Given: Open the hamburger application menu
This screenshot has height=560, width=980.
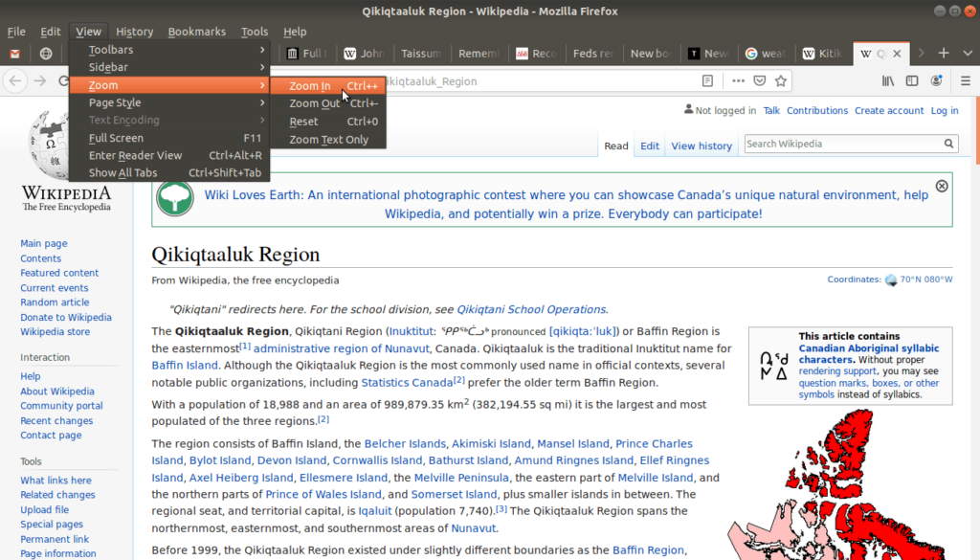Looking at the screenshot, I should click(x=966, y=81).
